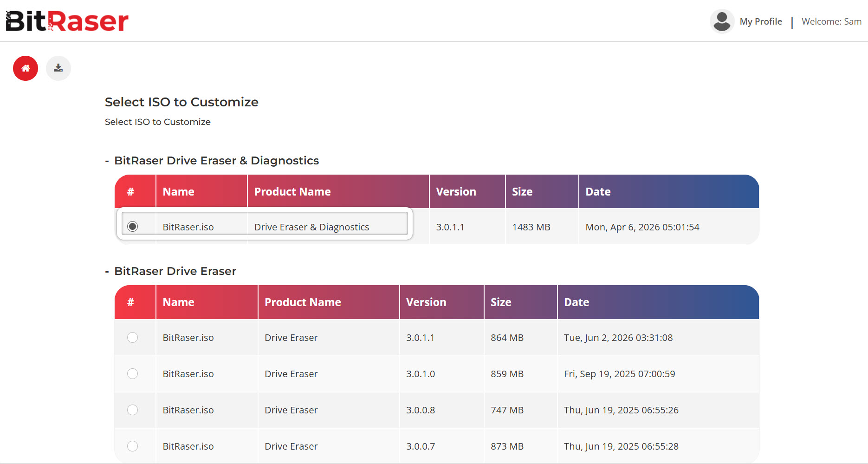Click the 'Thu, Jun 19, 2025 06:55:28' date

coord(621,446)
